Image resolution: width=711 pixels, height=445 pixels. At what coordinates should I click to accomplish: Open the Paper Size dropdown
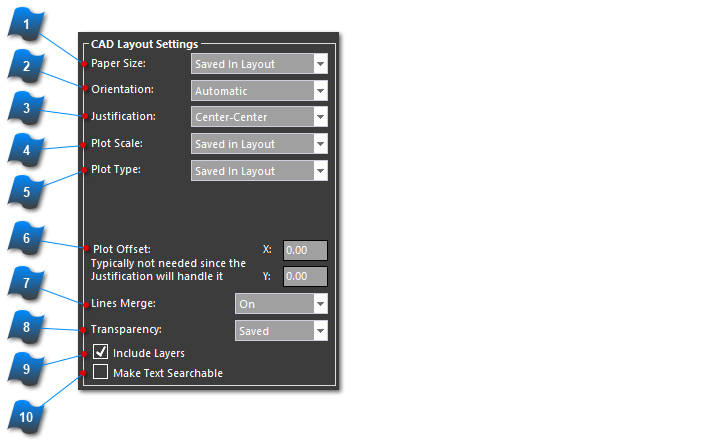click(259, 64)
